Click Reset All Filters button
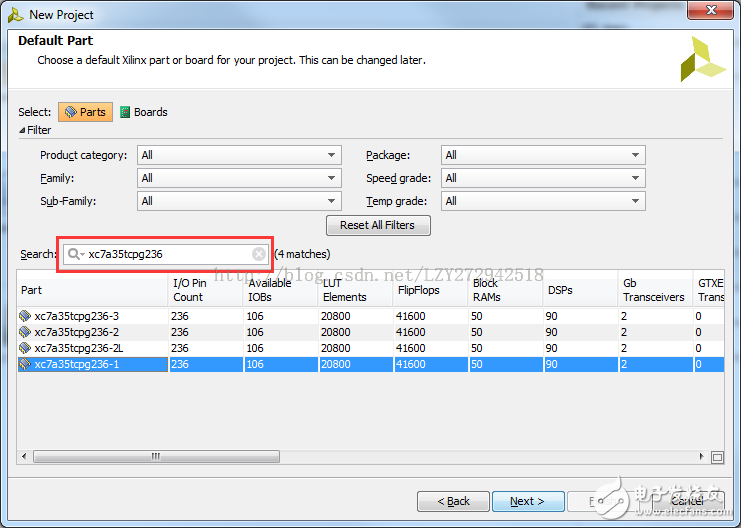 (x=378, y=225)
